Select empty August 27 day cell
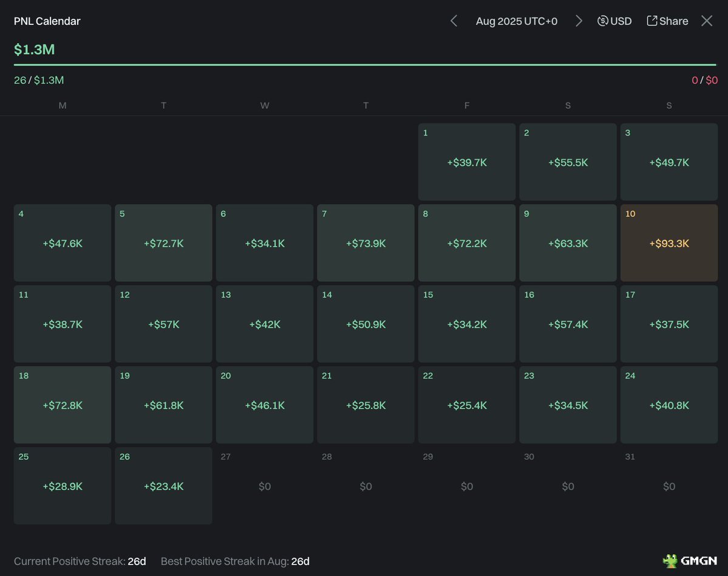728x576 pixels. (x=264, y=485)
